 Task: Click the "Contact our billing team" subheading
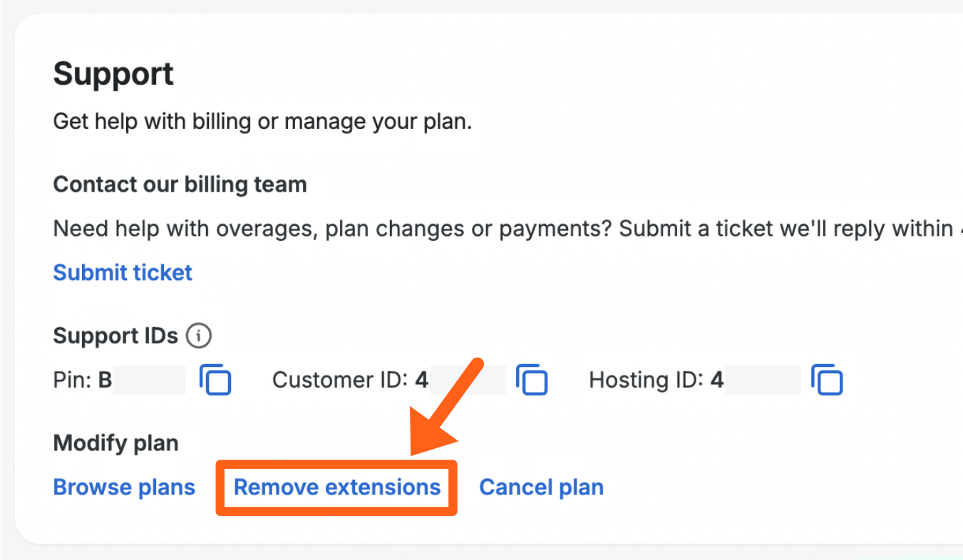coord(180,185)
